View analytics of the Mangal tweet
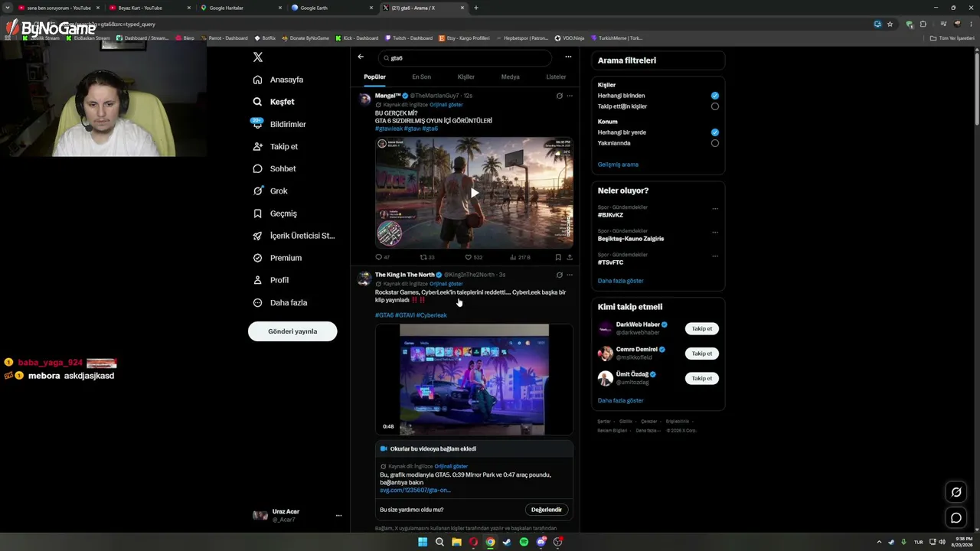 [519, 257]
